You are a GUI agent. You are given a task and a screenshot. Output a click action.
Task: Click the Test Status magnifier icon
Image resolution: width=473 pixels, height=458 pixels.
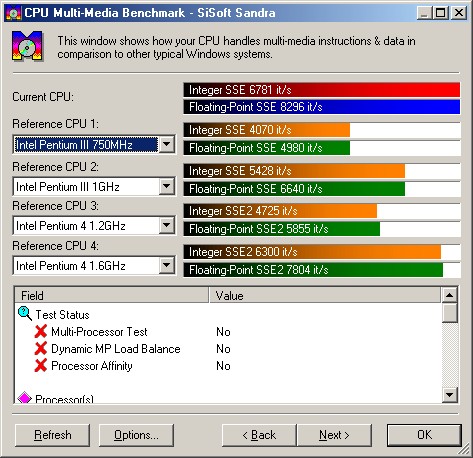pos(25,314)
